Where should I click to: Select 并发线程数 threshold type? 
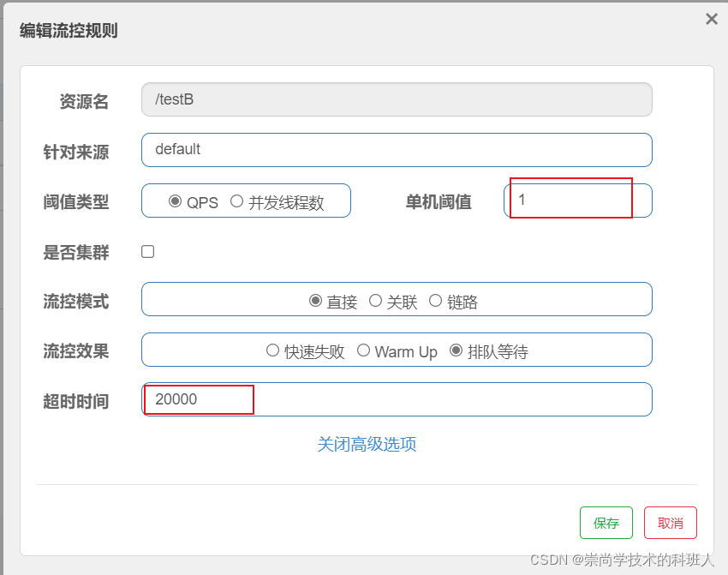point(236,201)
